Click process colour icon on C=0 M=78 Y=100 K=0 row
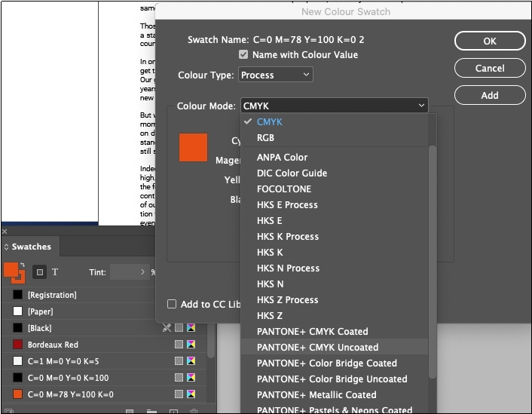 click(179, 394)
